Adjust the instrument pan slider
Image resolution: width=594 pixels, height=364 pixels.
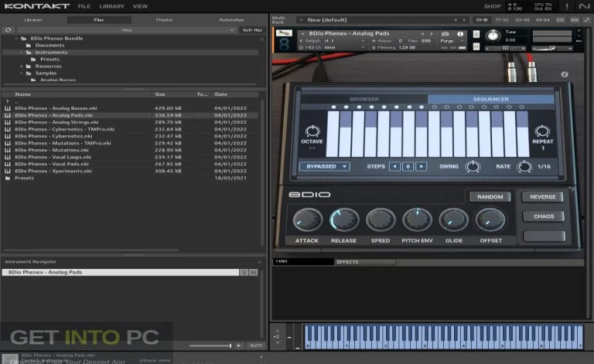tap(505, 49)
